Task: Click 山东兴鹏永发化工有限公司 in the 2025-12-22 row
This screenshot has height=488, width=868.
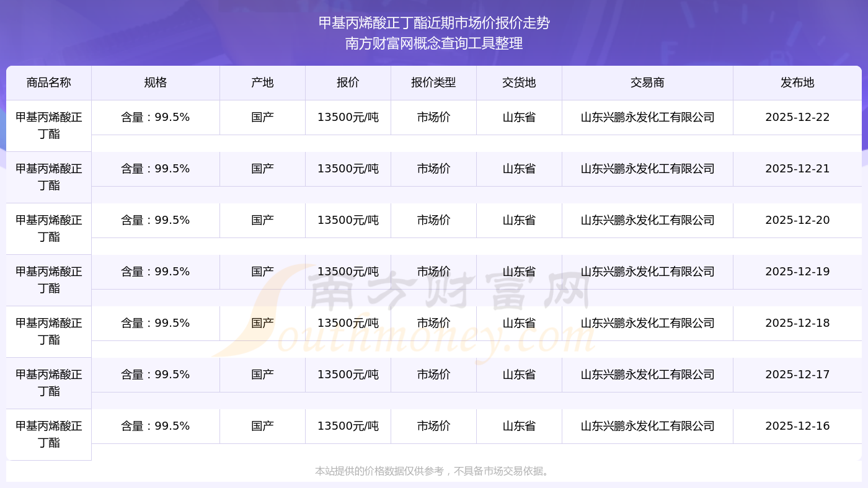Action: [x=648, y=117]
